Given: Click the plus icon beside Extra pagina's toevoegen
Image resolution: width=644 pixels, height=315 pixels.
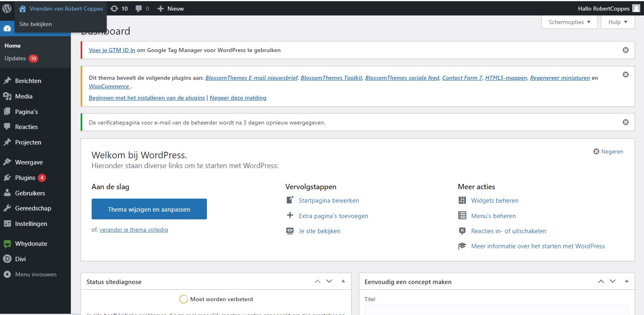Looking at the screenshot, I should (x=290, y=215).
